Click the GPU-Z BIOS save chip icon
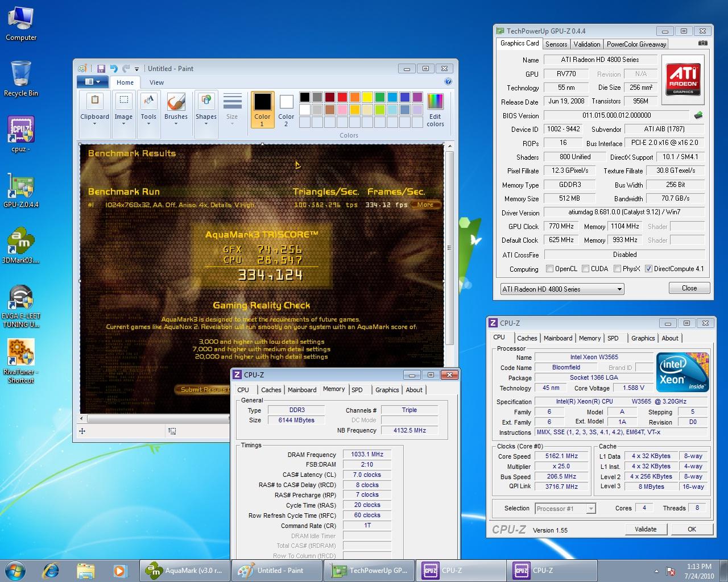Viewport: 728px width, 582px height. click(x=698, y=115)
